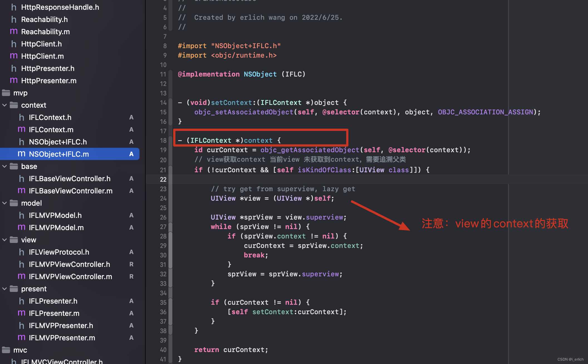The width and height of the screenshot is (588, 364).
Task: Collapse the view folder chevron
Action: click(x=4, y=240)
